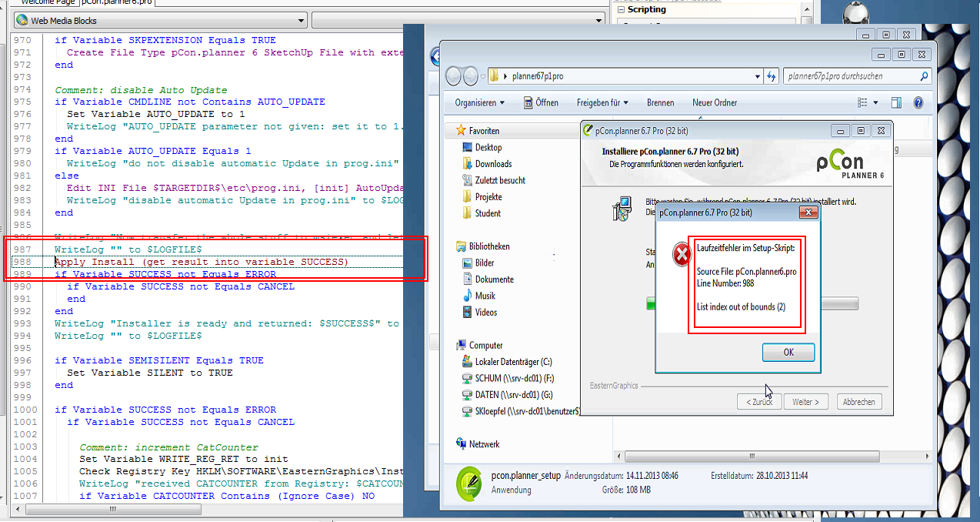
Task: Click code line "Apply Install (get result into variable SUCCESS)"
Action: pos(202,262)
